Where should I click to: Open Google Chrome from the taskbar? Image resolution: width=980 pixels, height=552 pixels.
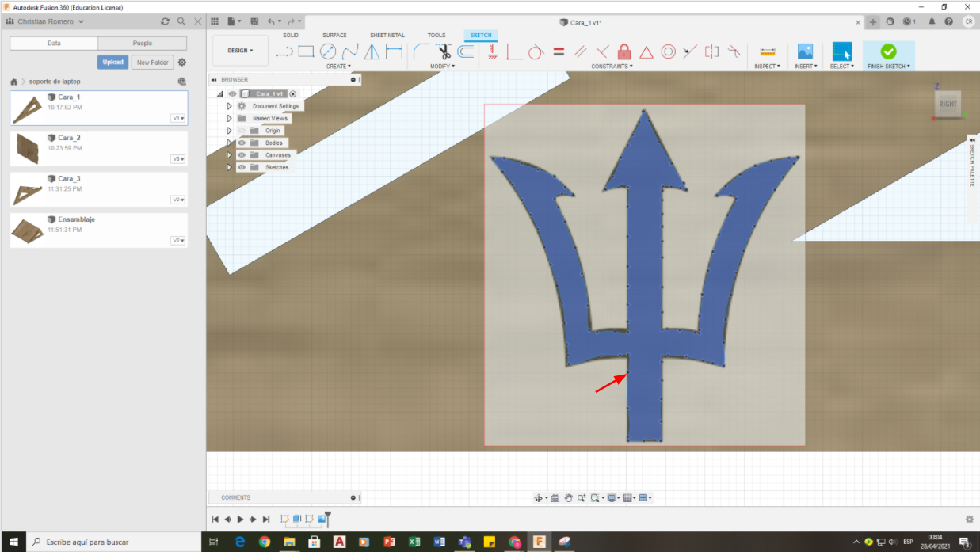pyautogui.click(x=264, y=542)
